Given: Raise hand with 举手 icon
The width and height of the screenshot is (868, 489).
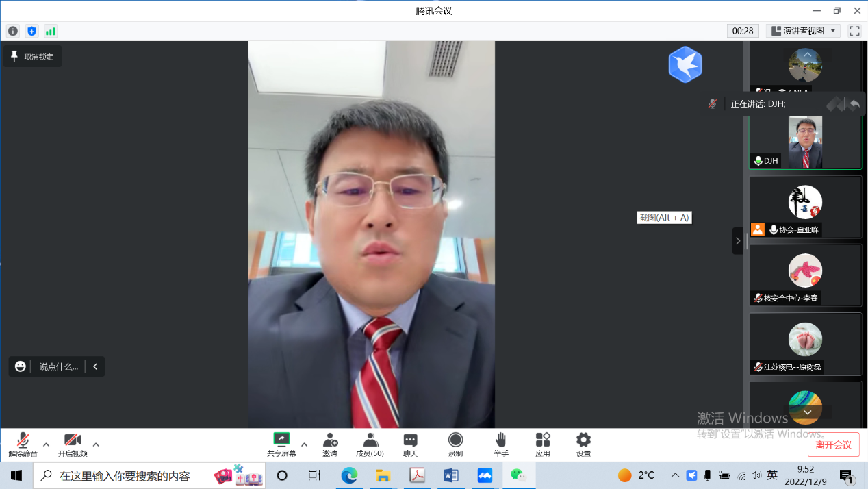Looking at the screenshot, I should [501, 444].
